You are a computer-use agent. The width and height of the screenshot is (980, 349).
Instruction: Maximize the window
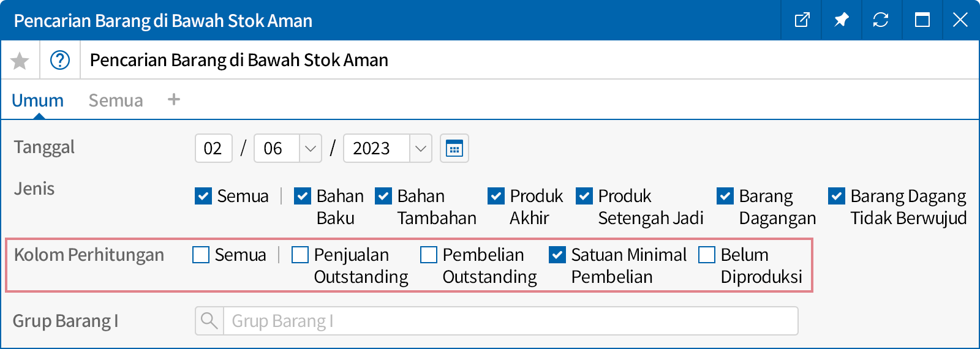(922, 20)
